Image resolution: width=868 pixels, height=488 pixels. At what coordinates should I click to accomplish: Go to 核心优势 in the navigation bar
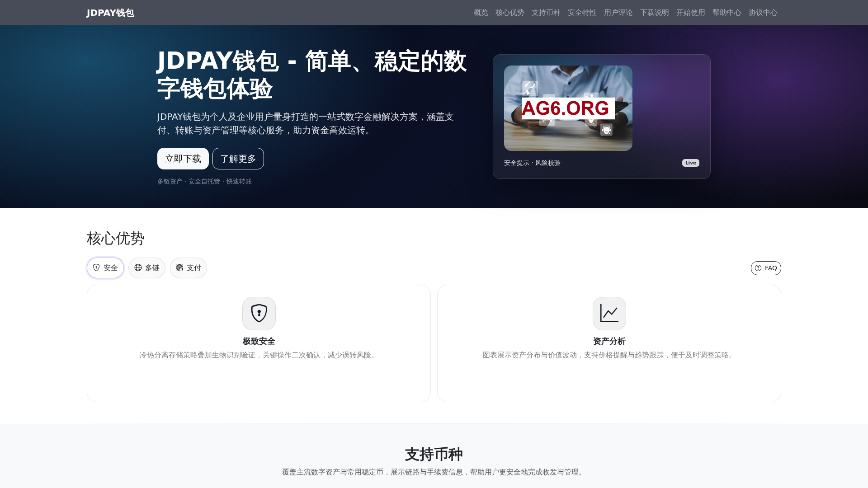[x=510, y=13]
